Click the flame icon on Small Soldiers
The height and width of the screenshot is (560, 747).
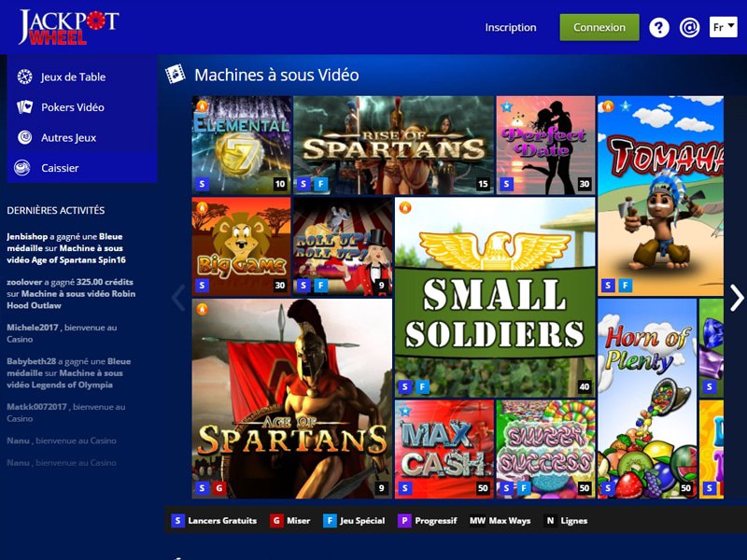405,207
